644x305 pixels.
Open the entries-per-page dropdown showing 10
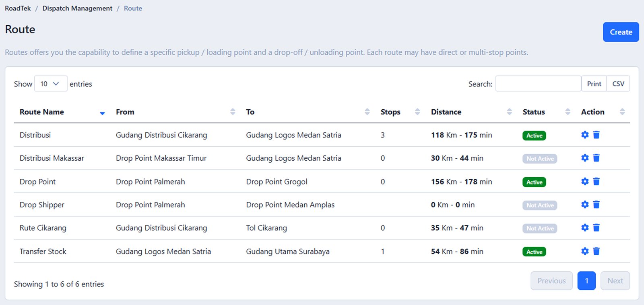[x=50, y=84]
